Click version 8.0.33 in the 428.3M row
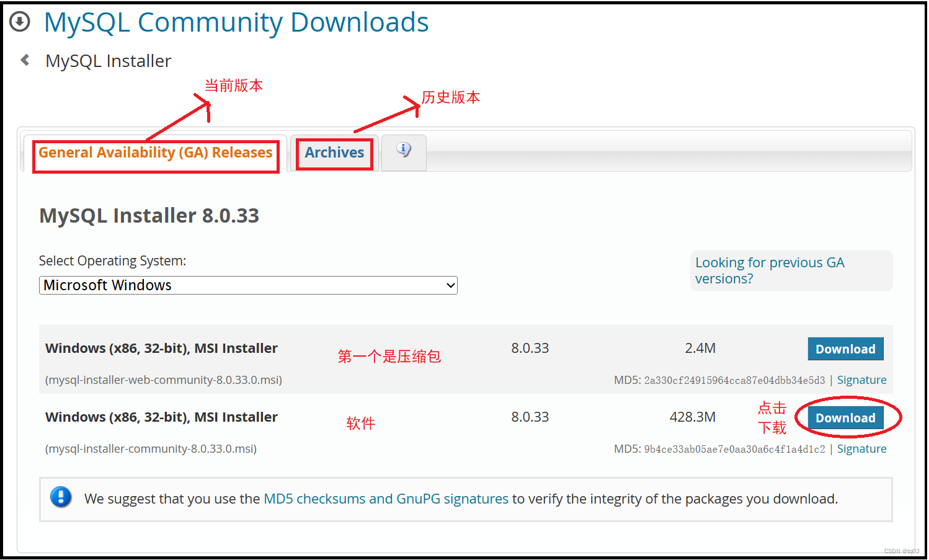This screenshot has width=929, height=560. click(x=530, y=417)
